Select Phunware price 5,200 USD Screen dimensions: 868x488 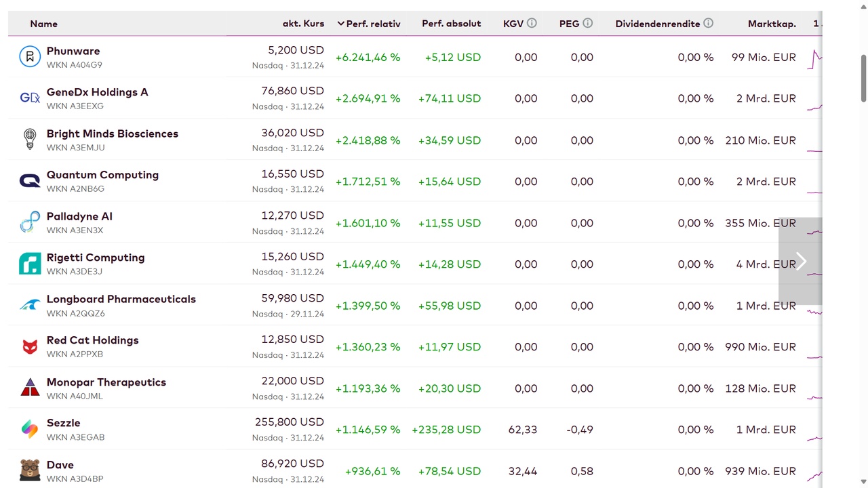(296, 50)
